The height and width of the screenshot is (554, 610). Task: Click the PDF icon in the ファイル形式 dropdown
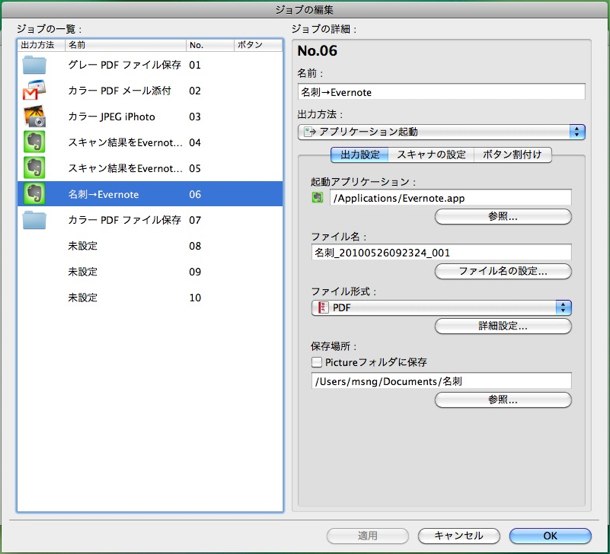pyautogui.click(x=323, y=307)
